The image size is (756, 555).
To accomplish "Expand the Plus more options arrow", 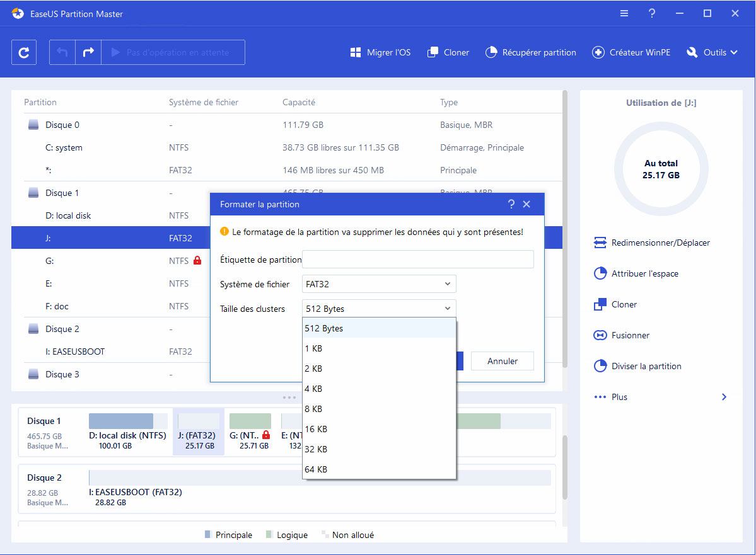I will click(724, 396).
